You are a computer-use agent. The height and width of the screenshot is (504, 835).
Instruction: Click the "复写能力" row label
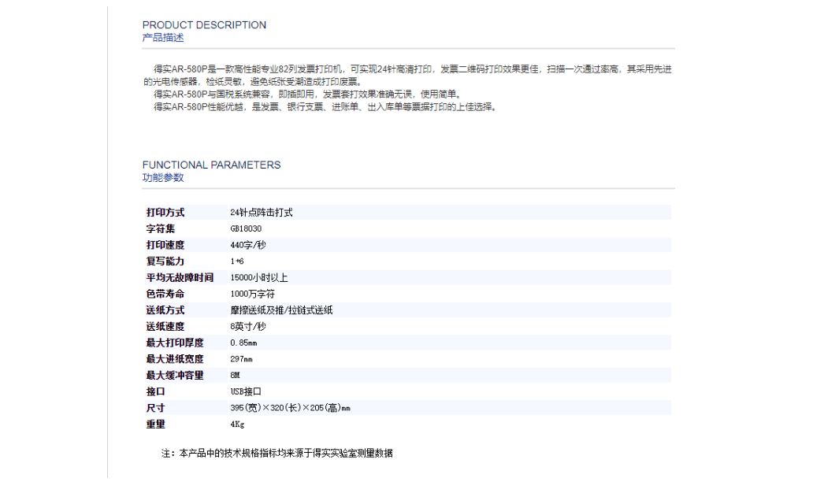click(x=165, y=261)
